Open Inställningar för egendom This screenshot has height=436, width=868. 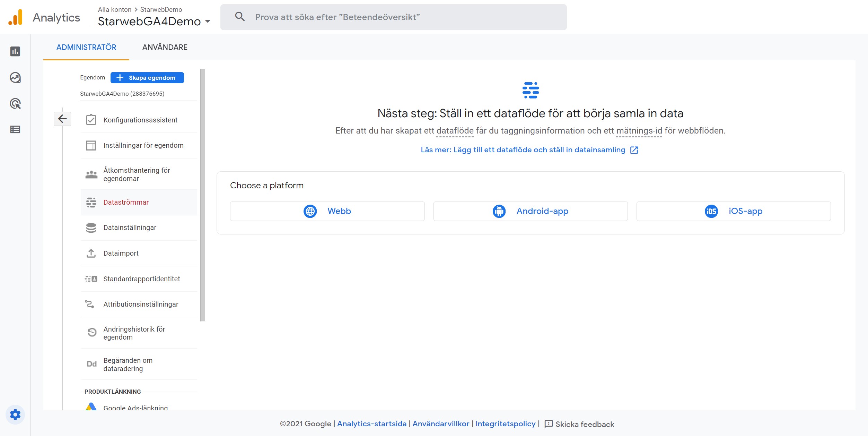pyautogui.click(x=139, y=145)
